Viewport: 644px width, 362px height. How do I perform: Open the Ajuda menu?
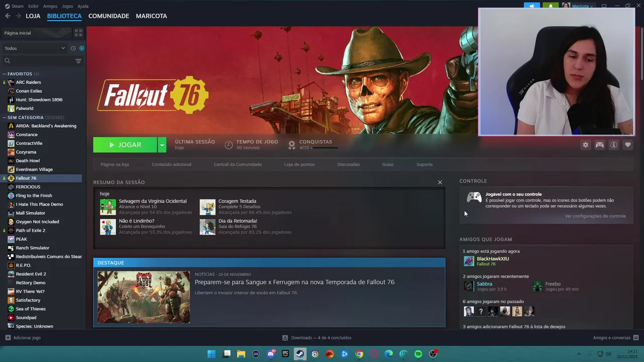83,6
